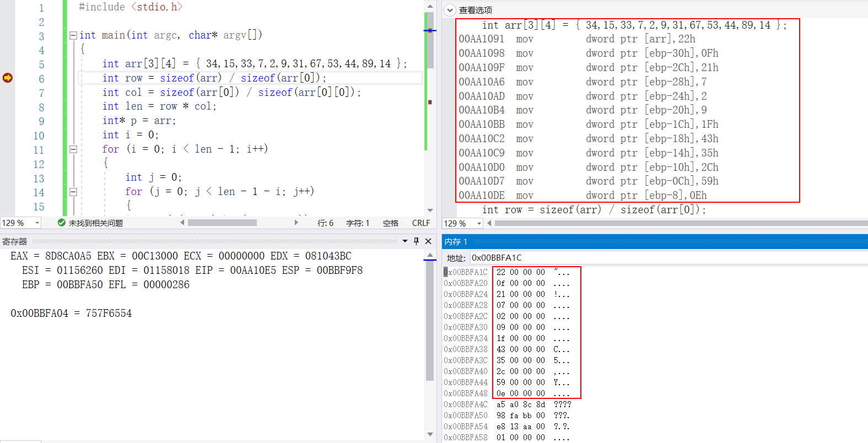
Task: Click the EIP = 00AA10E5 register value
Action: coord(236,271)
